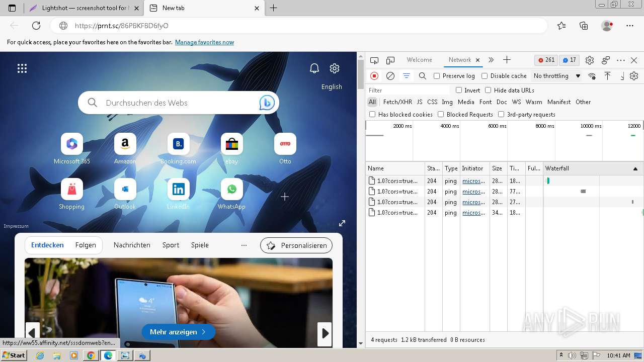
Task: Open network conditions wifi icon
Action: pos(592,76)
